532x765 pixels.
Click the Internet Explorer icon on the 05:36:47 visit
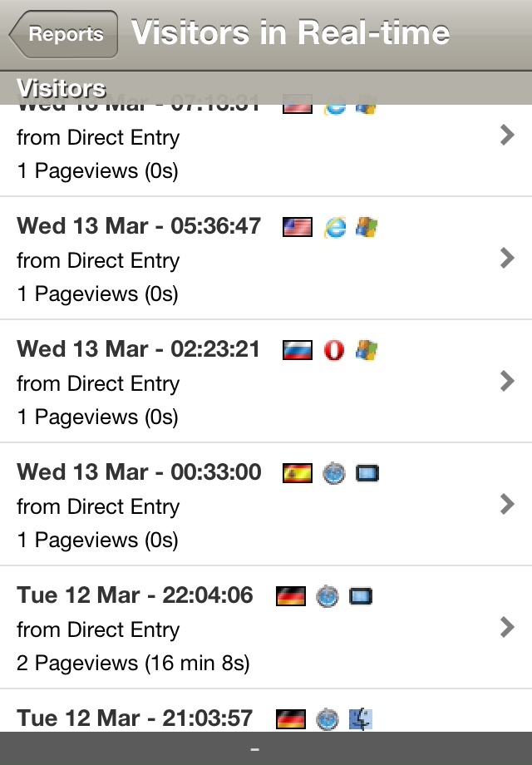[x=334, y=227]
